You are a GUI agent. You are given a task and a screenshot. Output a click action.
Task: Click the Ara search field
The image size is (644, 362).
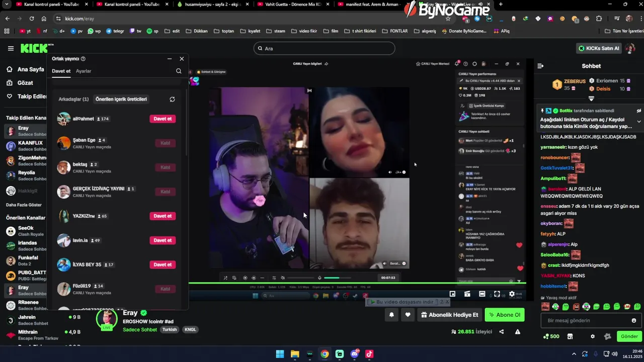(324, 48)
